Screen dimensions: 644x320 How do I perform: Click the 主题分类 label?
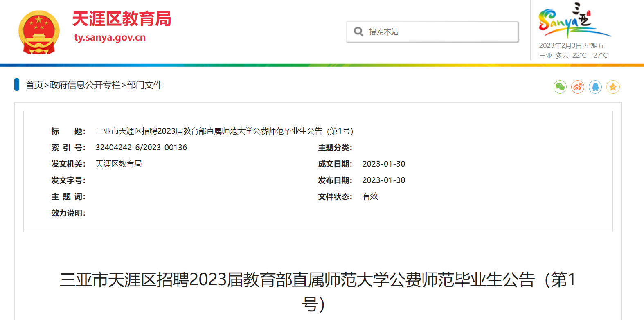tap(335, 147)
